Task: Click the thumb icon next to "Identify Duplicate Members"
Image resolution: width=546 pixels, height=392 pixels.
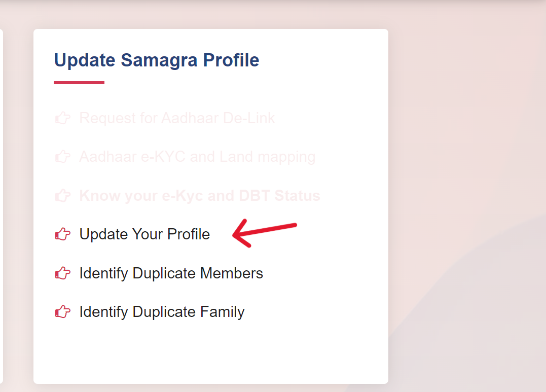Action: pos(62,273)
